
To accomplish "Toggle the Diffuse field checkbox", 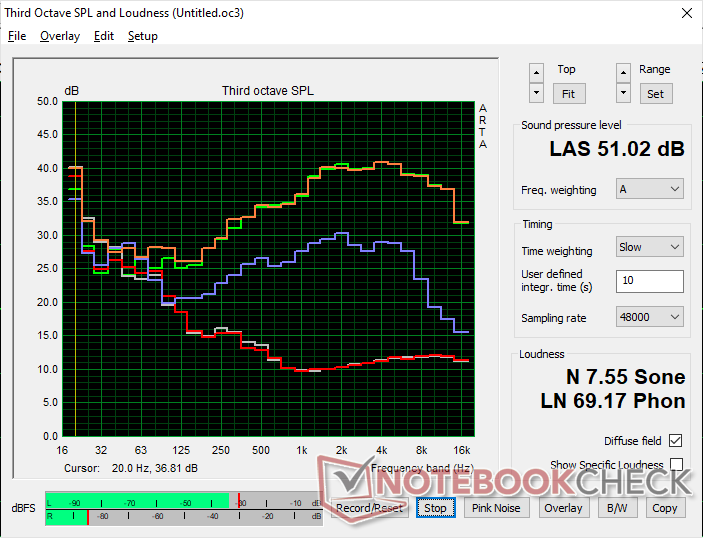I will pos(677,441).
